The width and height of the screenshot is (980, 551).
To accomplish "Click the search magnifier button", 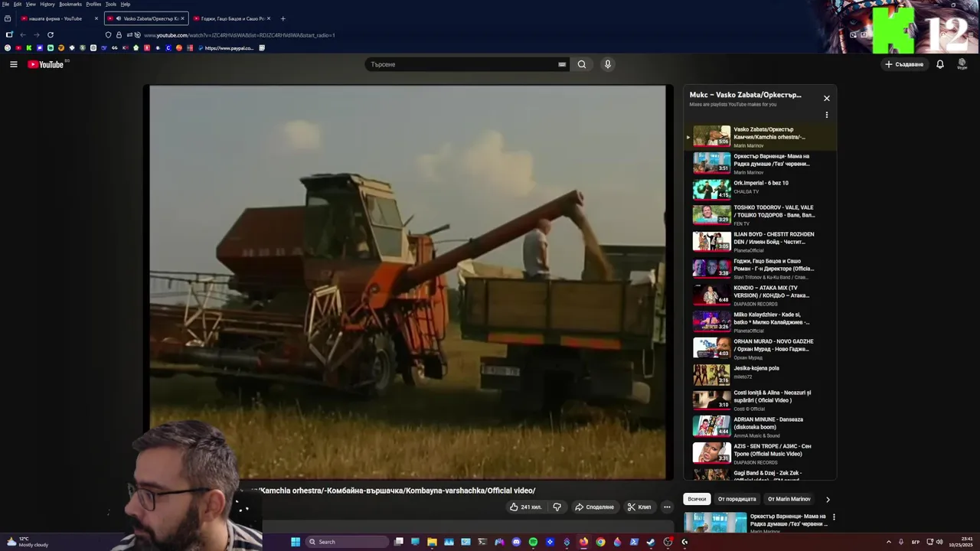I will coord(582,64).
